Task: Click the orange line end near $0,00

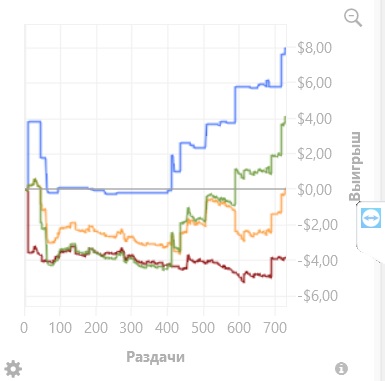Action: tap(285, 191)
